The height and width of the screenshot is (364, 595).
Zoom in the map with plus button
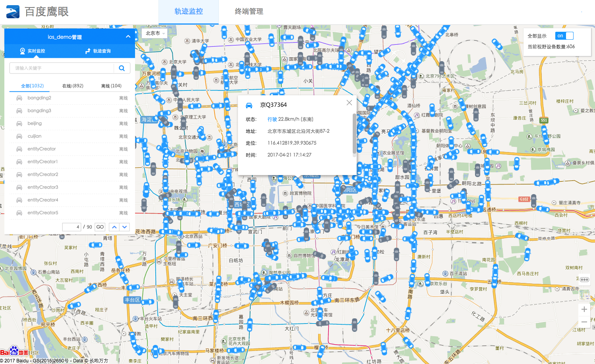(x=584, y=309)
